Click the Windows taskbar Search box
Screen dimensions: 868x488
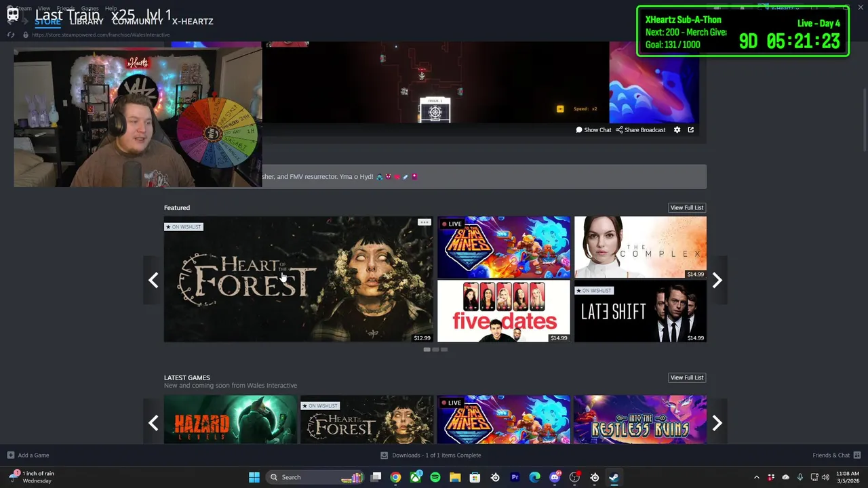click(315, 477)
